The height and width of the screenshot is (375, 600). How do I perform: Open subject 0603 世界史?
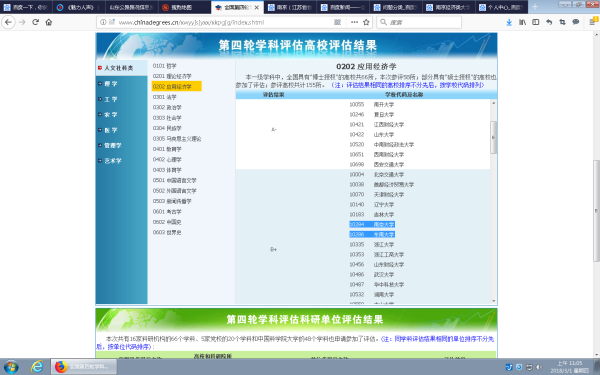(167, 232)
